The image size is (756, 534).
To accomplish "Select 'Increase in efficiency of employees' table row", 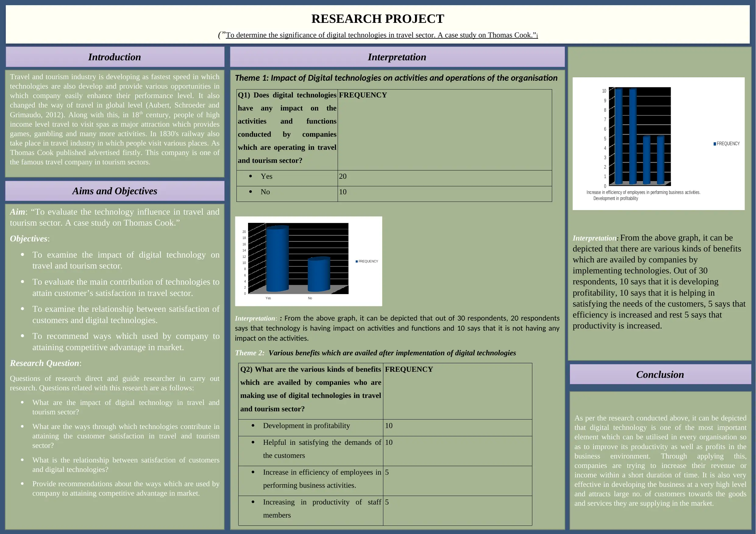I will click(x=385, y=481).
